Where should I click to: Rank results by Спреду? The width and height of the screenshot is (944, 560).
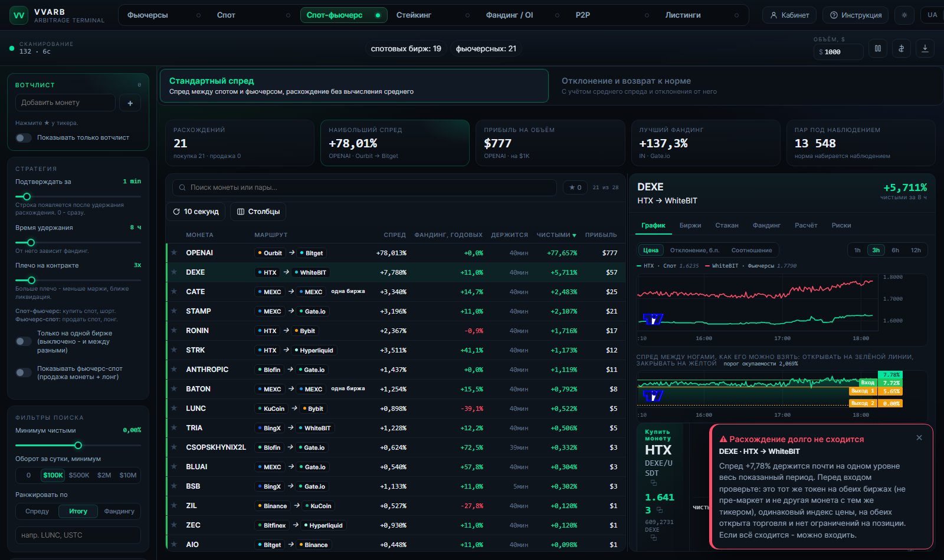coord(37,511)
